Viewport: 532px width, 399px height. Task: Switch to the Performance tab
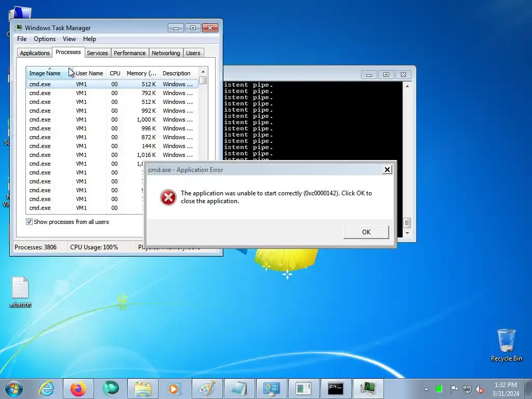pos(129,53)
